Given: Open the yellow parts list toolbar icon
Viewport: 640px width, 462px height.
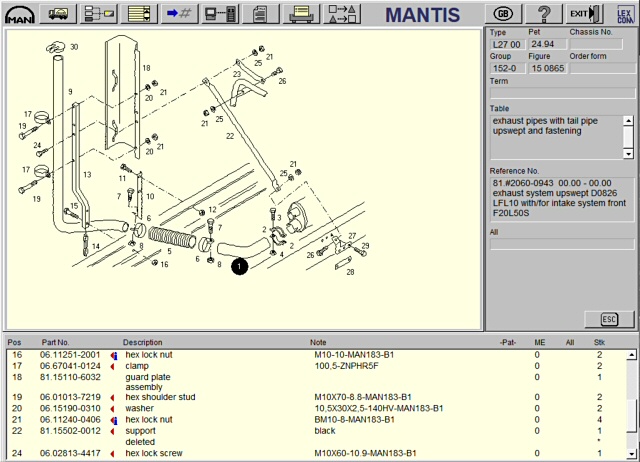Looking at the screenshot, I should (139, 14).
